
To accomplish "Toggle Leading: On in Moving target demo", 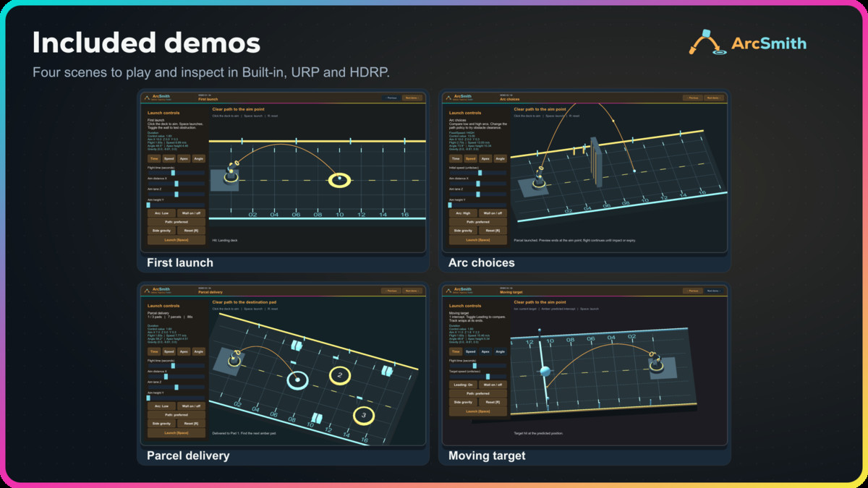I will 463,385.
